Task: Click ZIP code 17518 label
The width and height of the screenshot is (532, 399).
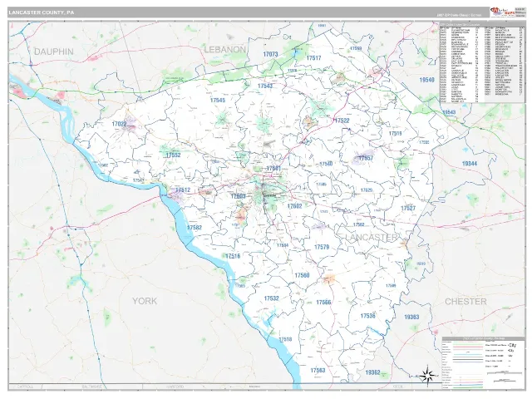Action: pos(285,339)
